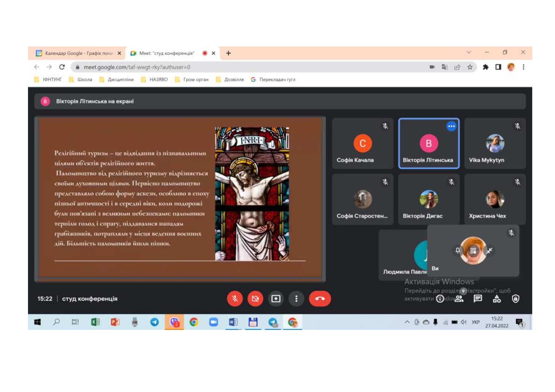Screen dimensions: 555x392
Task: Toggle the camera off button
Action: 255,299
